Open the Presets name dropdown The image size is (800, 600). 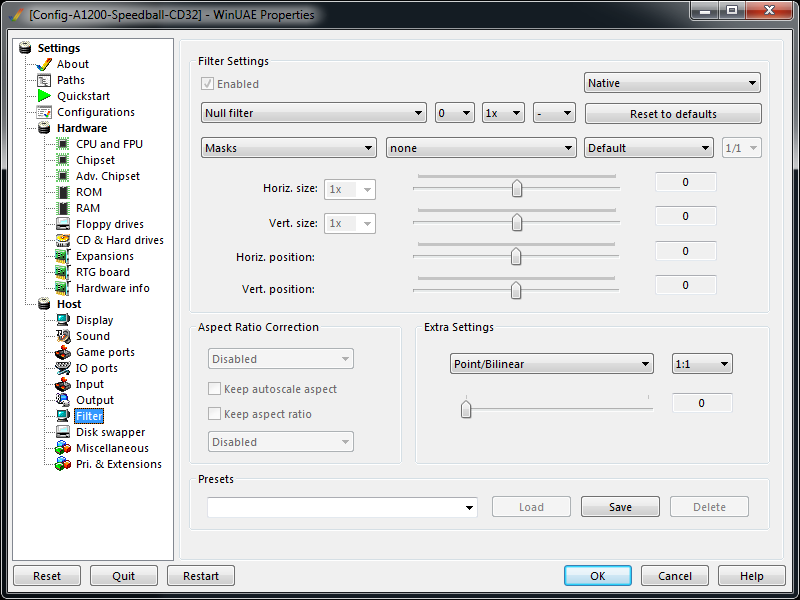(x=342, y=507)
